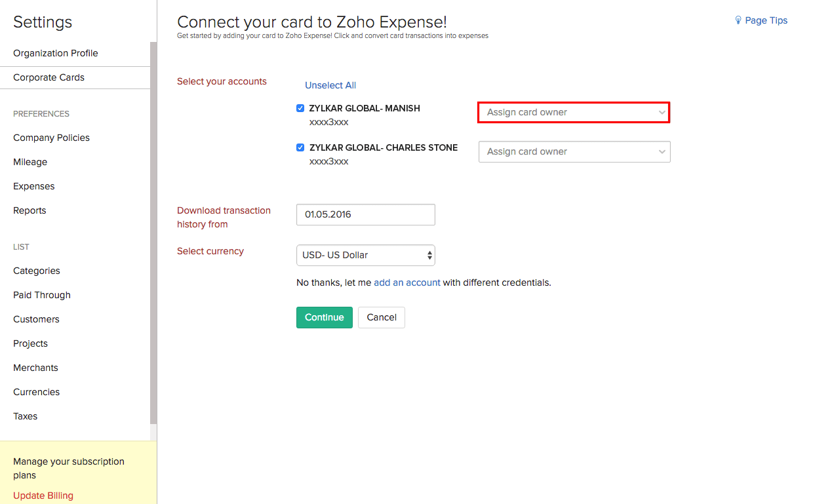
Task: Select Corporate Cards in the sidebar
Action: tap(49, 77)
